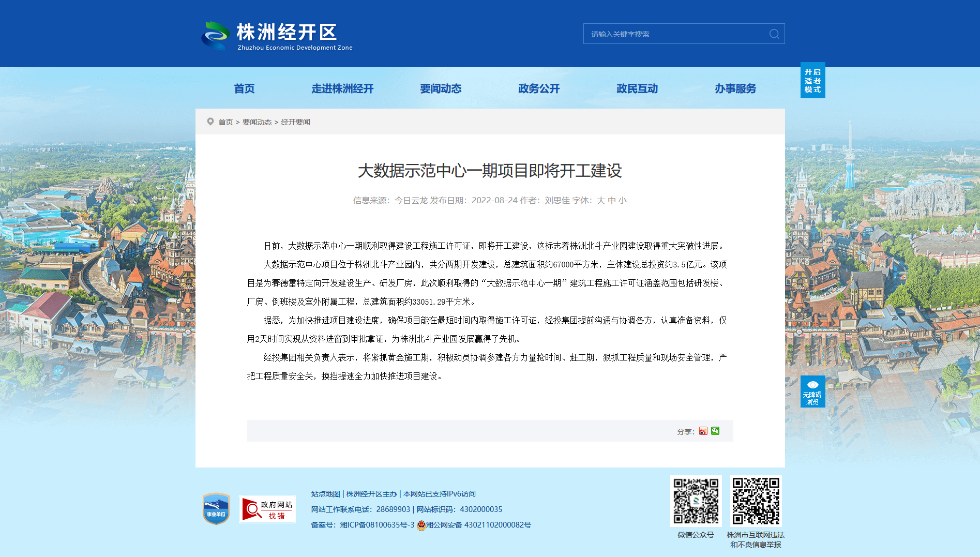Click the breadcrumb location pin icon
Image resolution: width=980 pixels, height=557 pixels.
point(210,122)
